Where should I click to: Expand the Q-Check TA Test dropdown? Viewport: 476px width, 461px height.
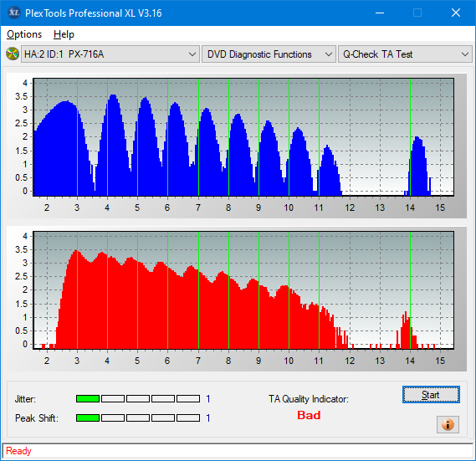point(405,54)
